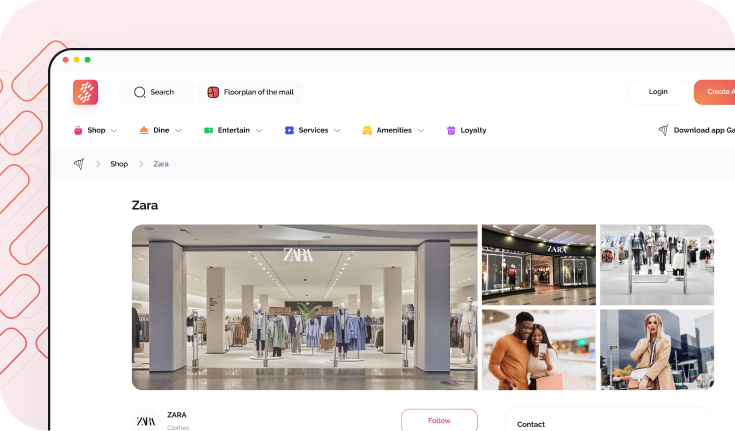The width and height of the screenshot is (735, 431).
Task: Click the Dine cloche icon
Action: tap(144, 130)
